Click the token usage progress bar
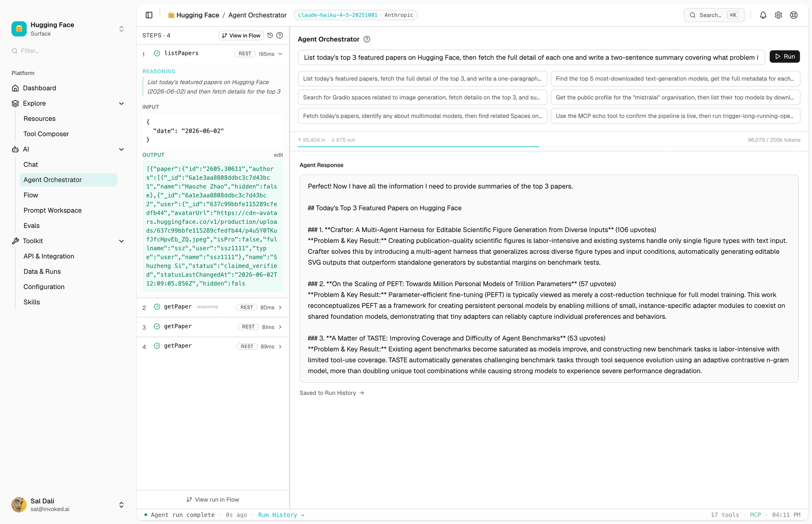Image resolution: width=812 pixels, height=524 pixels. (x=549, y=147)
